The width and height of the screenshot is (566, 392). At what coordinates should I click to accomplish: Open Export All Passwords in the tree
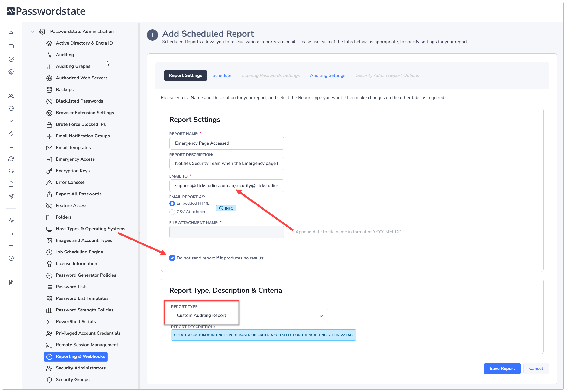coord(79,194)
